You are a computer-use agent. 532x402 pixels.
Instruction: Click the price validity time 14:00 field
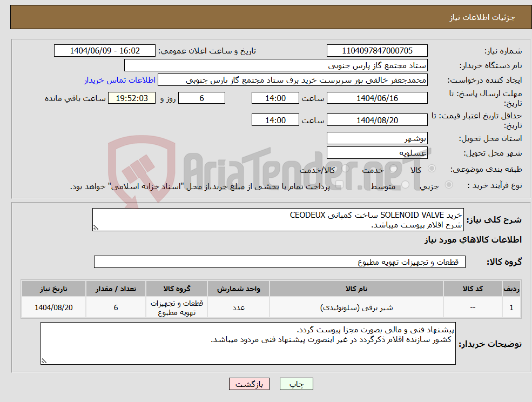[x=275, y=120]
